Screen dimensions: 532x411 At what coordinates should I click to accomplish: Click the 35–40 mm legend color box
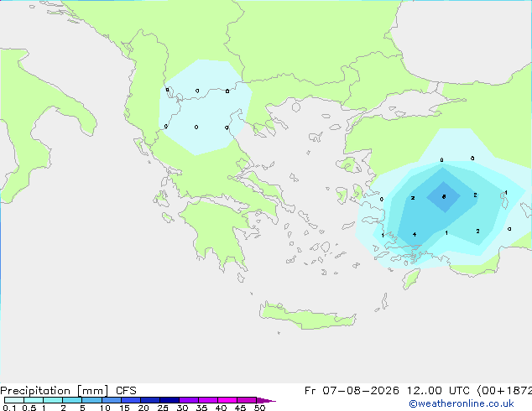tap(208, 400)
